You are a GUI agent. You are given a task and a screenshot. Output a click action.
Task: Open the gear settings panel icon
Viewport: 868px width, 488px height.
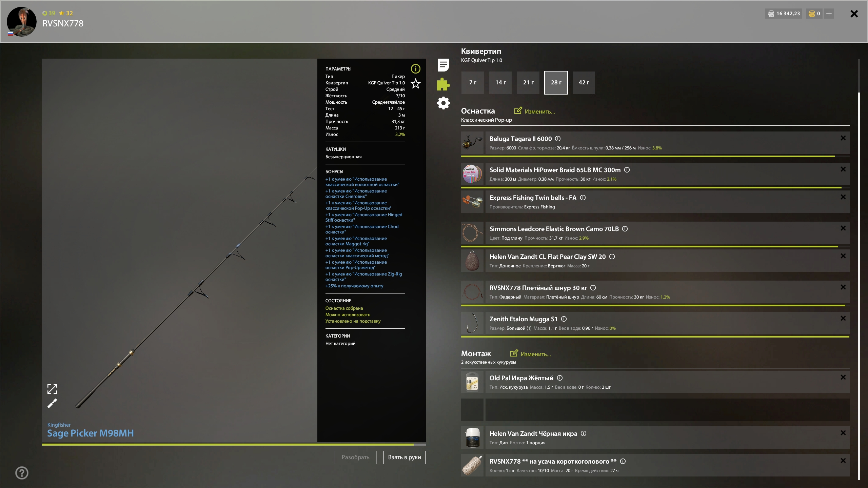click(443, 103)
